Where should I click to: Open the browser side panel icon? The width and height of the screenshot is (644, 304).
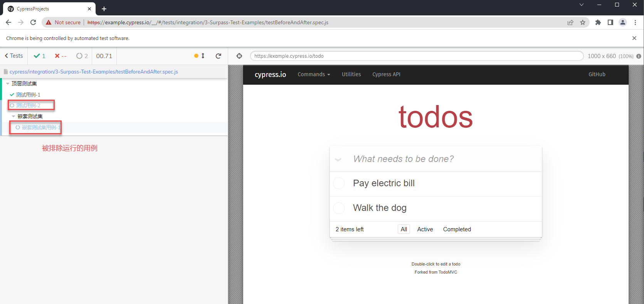point(610,22)
